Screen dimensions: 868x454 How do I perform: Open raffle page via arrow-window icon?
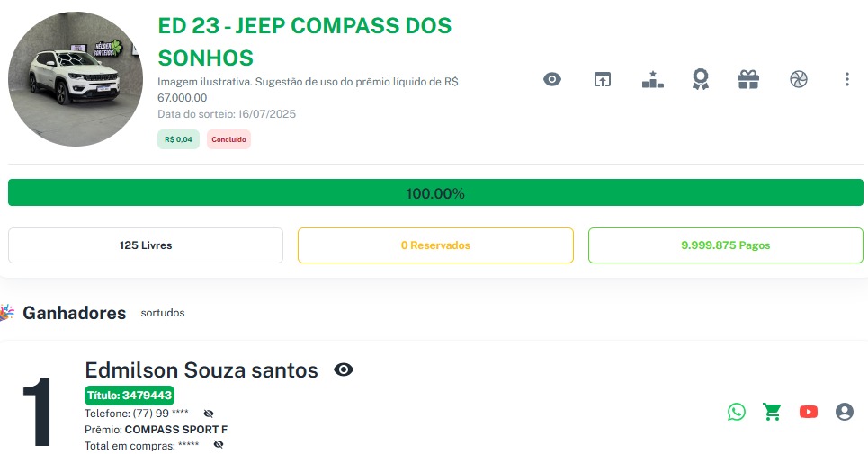602,79
